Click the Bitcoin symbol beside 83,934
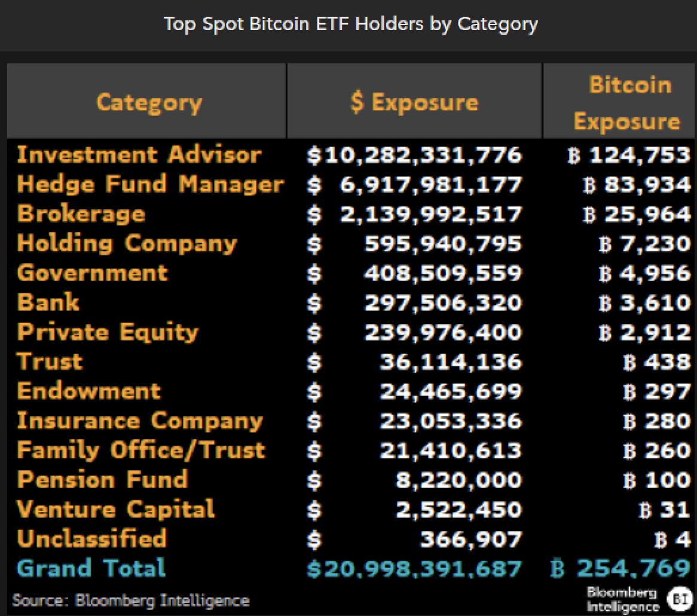Viewport: 697px width, 616px height. click(x=590, y=185)
